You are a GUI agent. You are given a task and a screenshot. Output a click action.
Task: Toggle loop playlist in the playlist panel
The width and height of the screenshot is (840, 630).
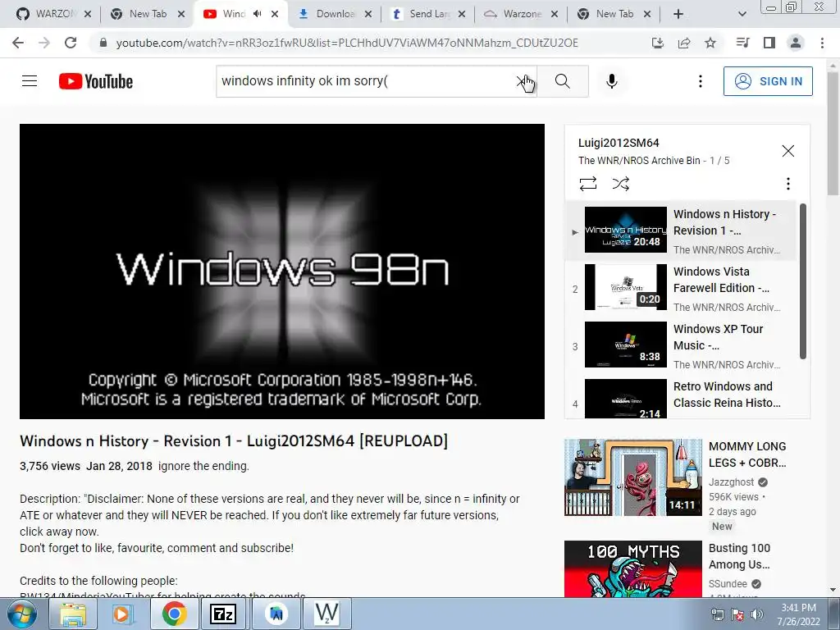[x=587, y=184]
